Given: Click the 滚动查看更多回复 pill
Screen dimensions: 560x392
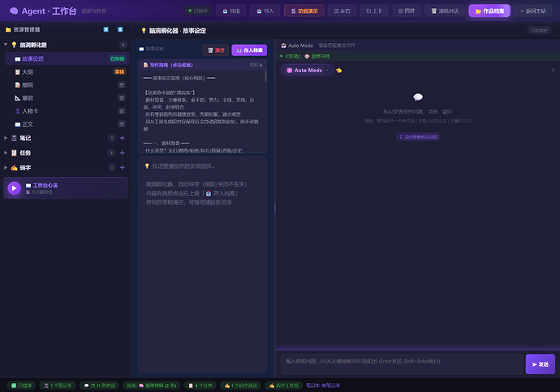Looking at the screenshot, I should [418, 136].
